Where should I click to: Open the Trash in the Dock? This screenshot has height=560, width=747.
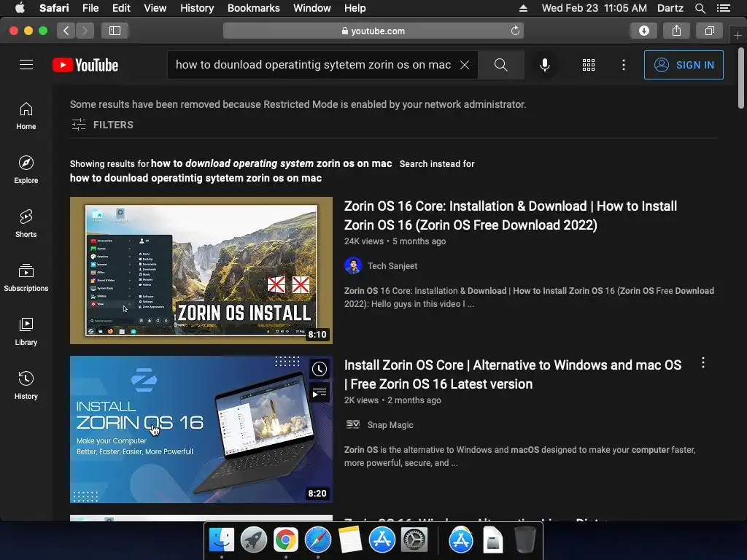coord(525,540)
